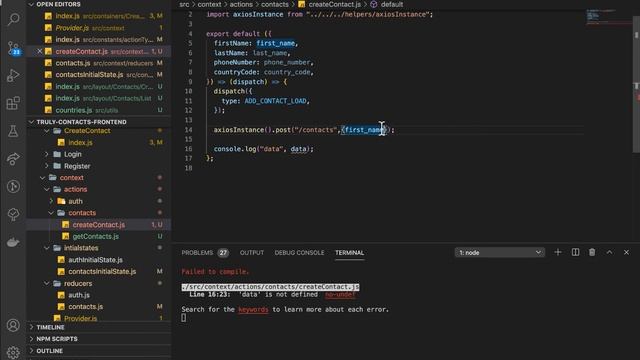Kill terminal with trash icon
Image resolution: width=640 pixels, height=360 pixels.
[592, 252]
